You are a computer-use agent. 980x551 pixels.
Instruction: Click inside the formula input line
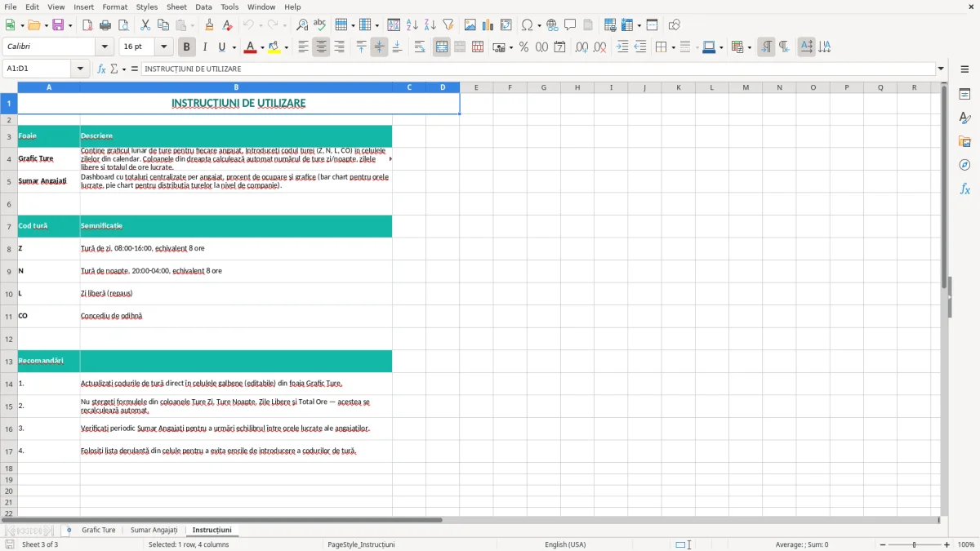[x=538, y=69]
